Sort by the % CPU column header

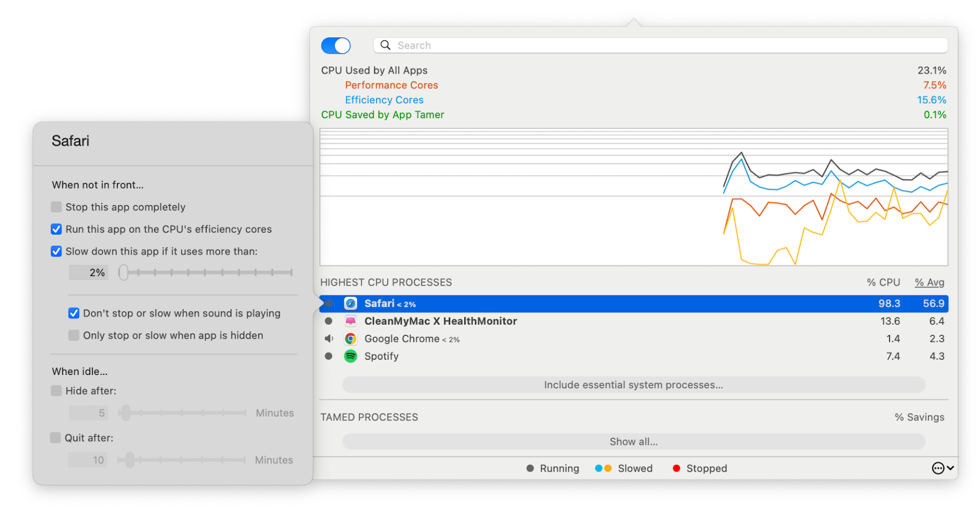[883, 282]
